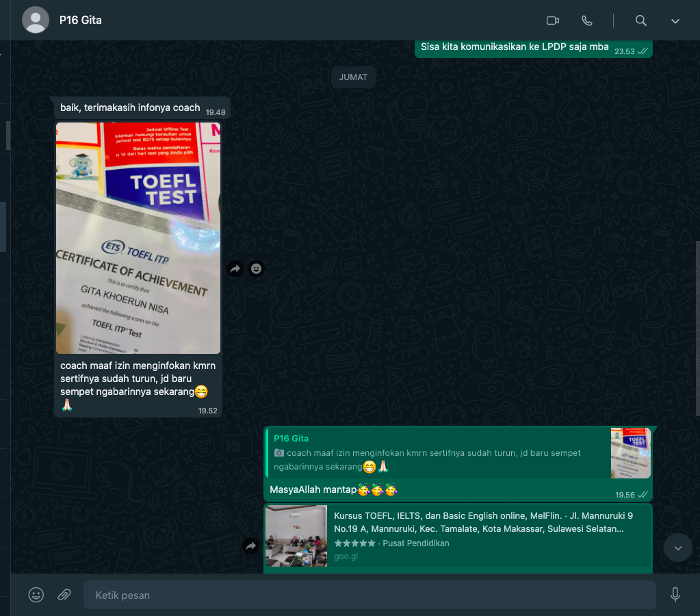The width and height of the screenshot is (700, 616).
Task: Open the emoji picker beside message field
Action: (36, 595)
